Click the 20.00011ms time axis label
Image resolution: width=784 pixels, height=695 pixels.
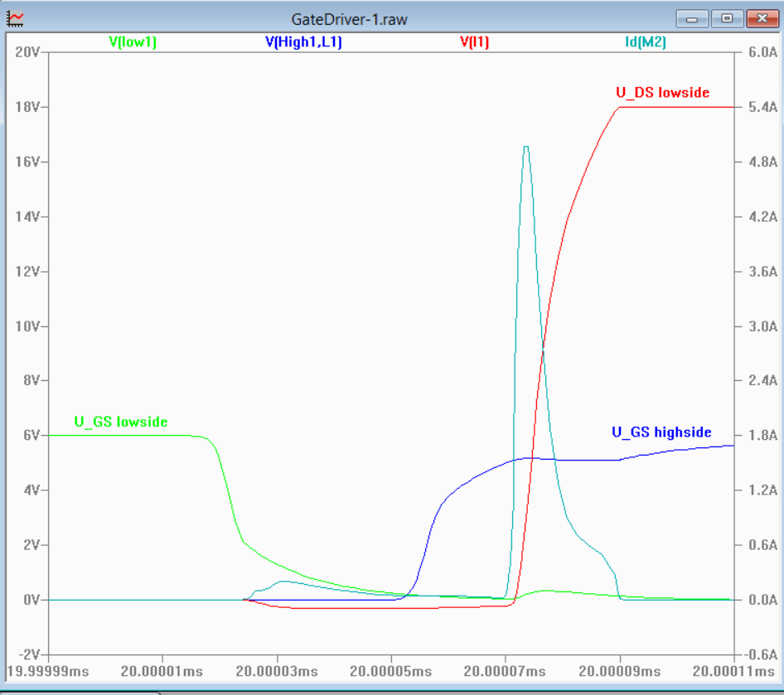[733, 671]
